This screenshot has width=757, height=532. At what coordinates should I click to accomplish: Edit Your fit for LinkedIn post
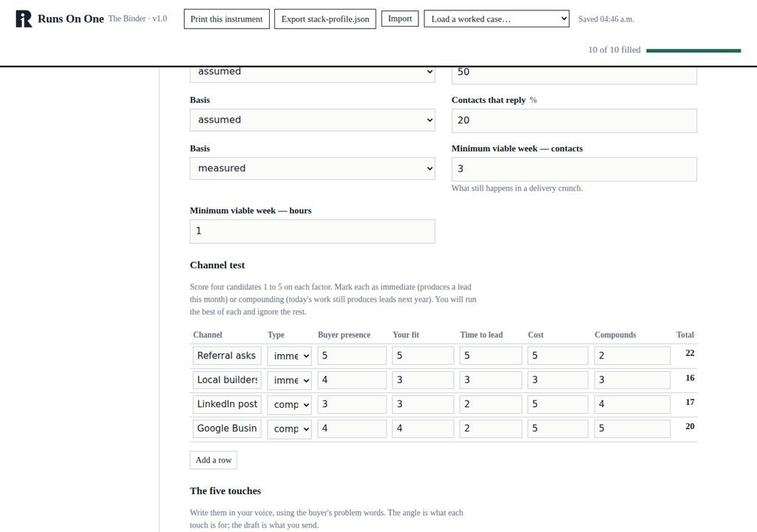[423, 404]
